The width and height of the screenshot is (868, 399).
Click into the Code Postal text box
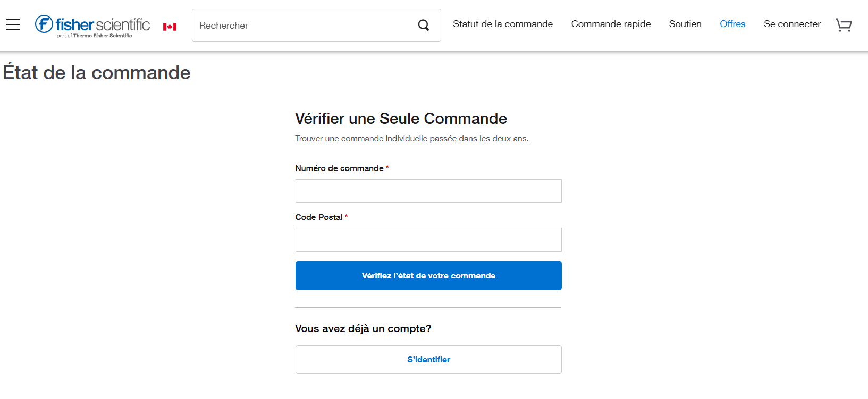pyautogui.click(x=428, y=240)
